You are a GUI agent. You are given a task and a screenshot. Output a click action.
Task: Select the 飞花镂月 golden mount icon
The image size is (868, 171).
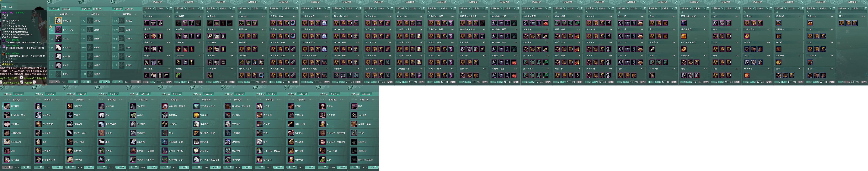click(196, 115)
